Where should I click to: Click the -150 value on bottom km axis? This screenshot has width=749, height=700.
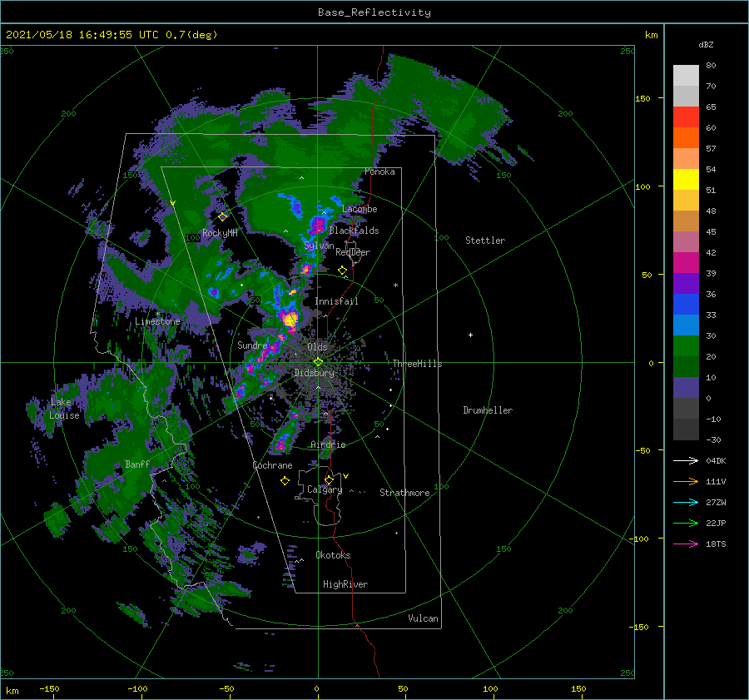click(x=49, y=688)
